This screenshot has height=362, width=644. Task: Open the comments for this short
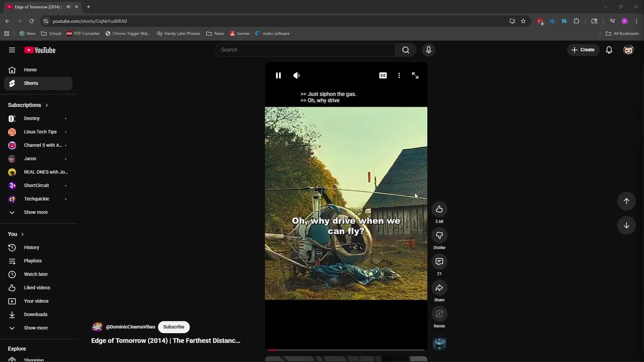[x=439, y=261]
